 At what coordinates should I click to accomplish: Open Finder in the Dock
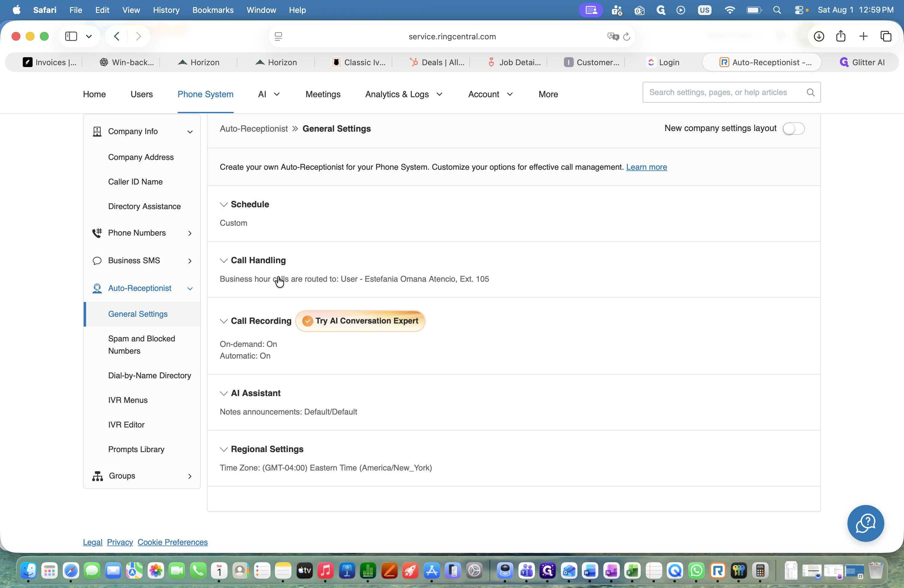[29, 570]
